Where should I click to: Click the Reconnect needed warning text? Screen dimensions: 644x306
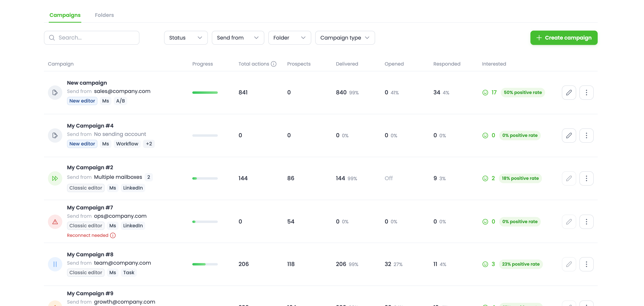[88, 235]
